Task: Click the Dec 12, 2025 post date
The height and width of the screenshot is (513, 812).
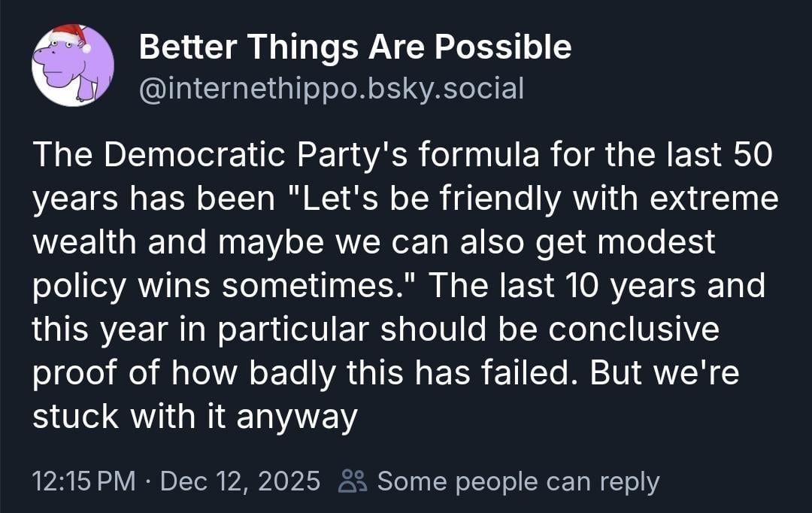Action: pyautogui.click(x=241, y=481)
